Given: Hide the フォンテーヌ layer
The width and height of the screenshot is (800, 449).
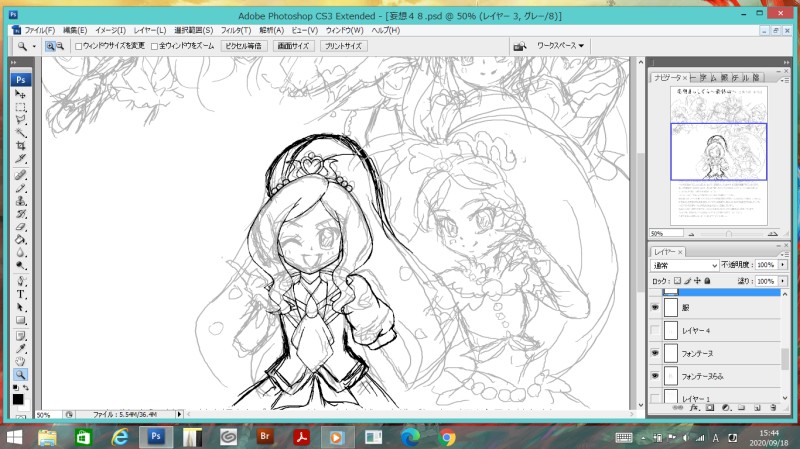Looking at the screenshot, I should click(655, 353).
